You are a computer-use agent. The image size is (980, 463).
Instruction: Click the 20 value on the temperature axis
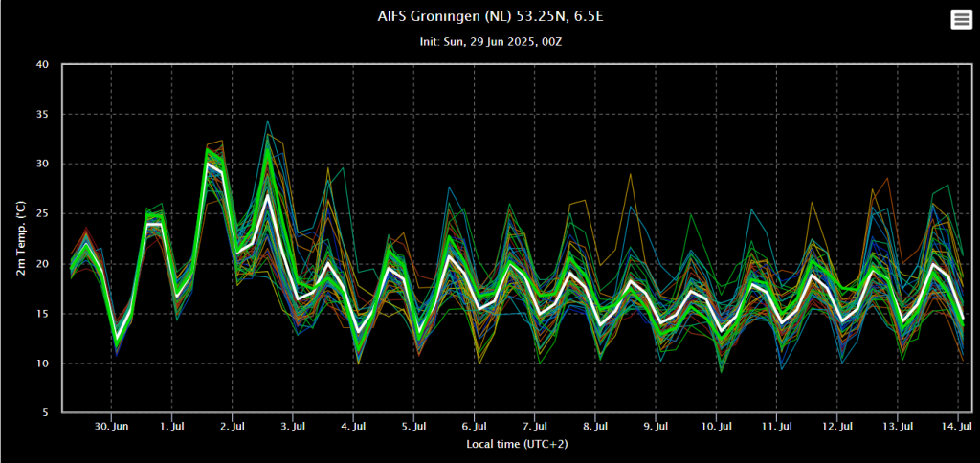(x=42, y=264)
